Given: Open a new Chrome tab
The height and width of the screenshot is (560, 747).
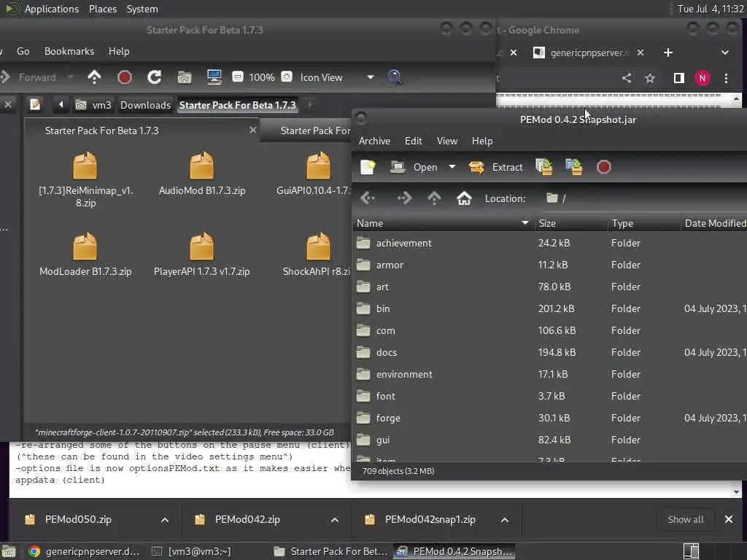Looking at the screenshot, I should tap(668, 52).
